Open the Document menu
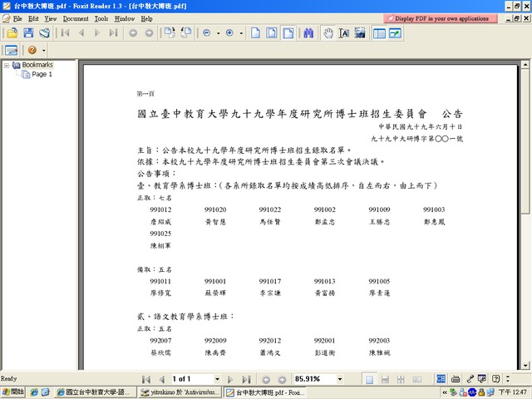Viewport: 532px width, 399px height. coord(75,17)
